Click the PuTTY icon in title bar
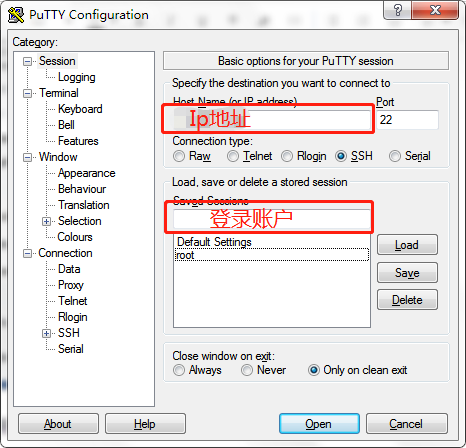Viewport: 466px width, 448px height. (15, 15)
